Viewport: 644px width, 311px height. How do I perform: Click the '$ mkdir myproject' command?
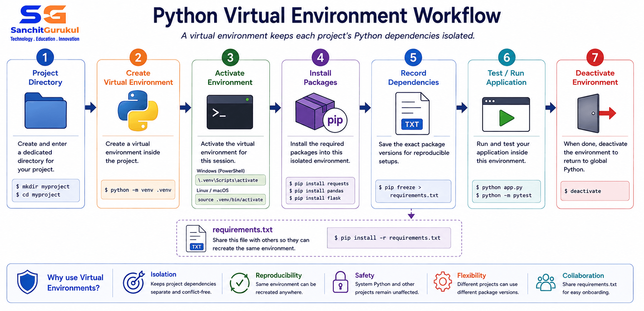tap(43, 187)
